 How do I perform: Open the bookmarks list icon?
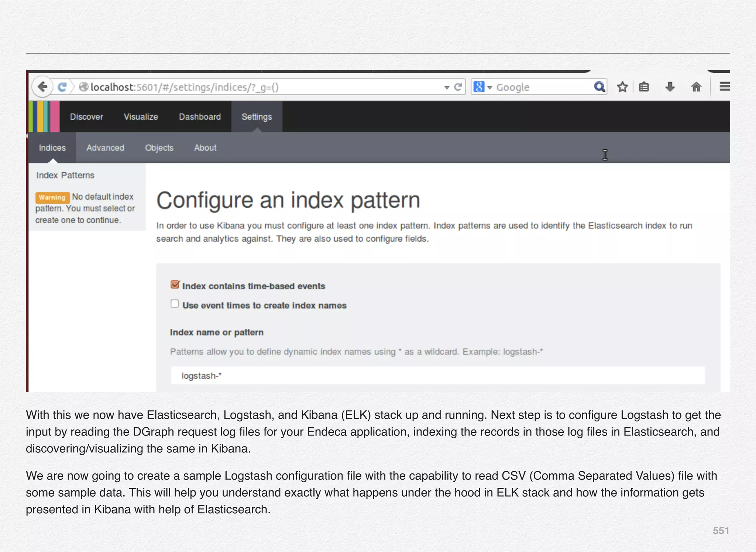coord(644,87)
